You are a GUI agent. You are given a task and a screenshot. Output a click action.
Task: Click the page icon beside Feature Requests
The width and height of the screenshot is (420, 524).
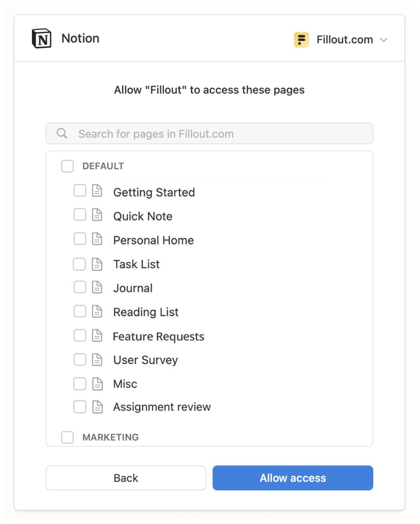(97, 335)
